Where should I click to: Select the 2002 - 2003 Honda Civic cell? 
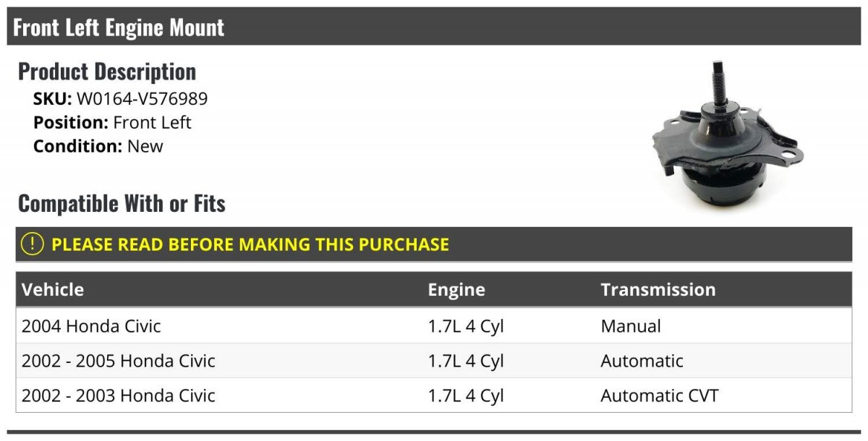pos(119,395)
